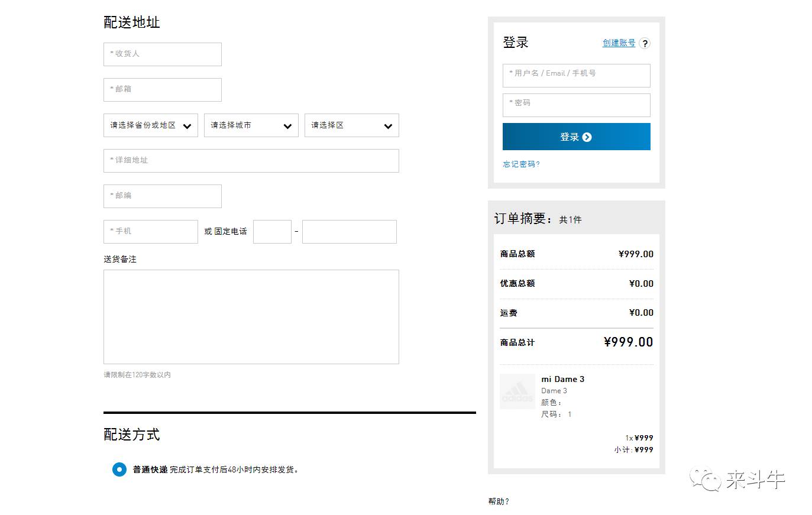Select the 普通快递 delivery radio button
Screen dimensions: 812x515
coord(119,469)
